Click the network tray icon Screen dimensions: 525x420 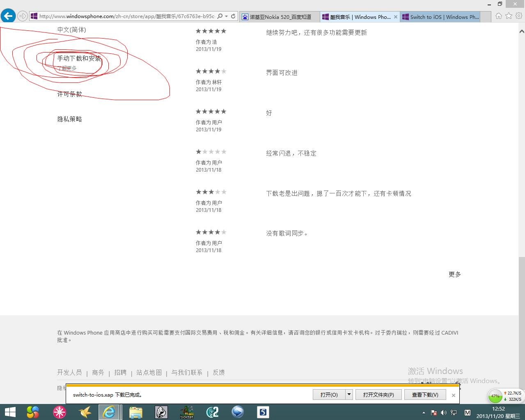454,413
